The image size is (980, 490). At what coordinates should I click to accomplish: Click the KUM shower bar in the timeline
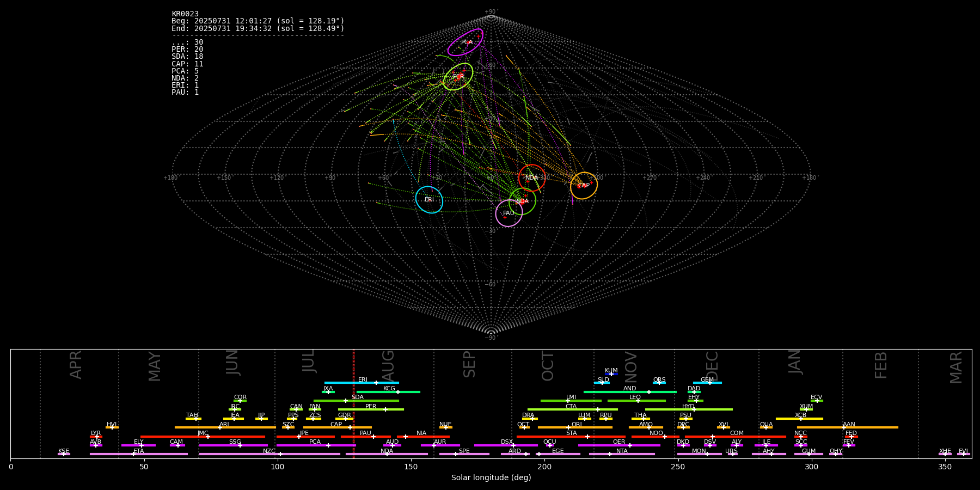click(611, 374)
